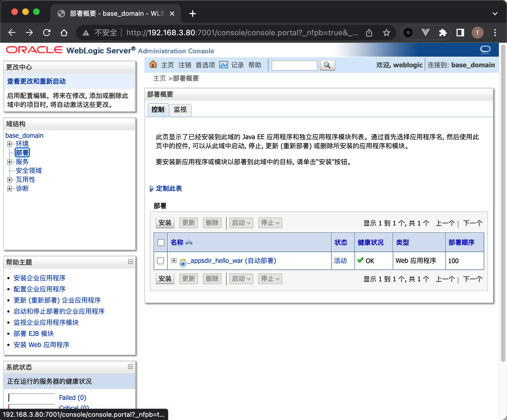The image size is (507, 420).
Task: Click into the console search text field
Action: coord(294,65)
